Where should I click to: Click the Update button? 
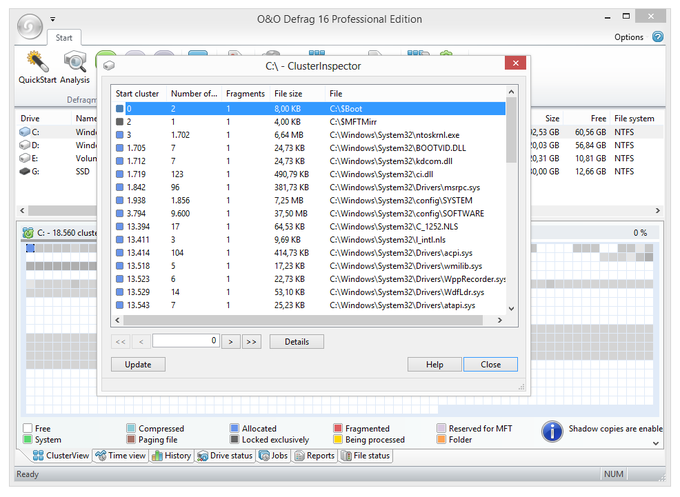[138, 364]
